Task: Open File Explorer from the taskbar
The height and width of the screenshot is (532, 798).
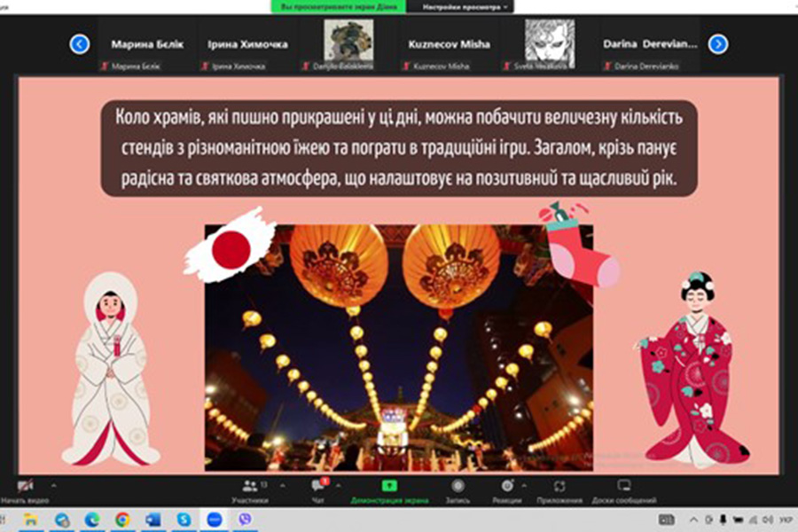Action: tap(30, 520)
